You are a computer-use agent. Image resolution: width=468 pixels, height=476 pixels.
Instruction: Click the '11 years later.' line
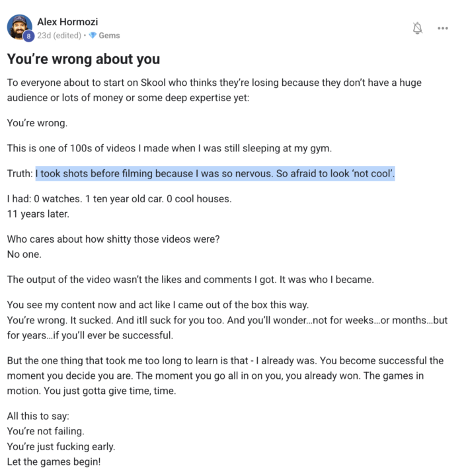pos(39,214)
